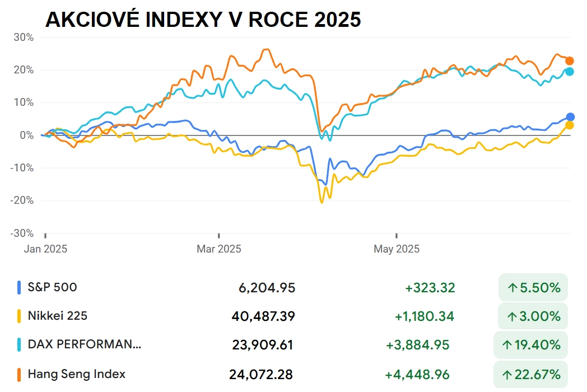Open the DAX PERFORMAN... index entry
This screenshot has width=587, height=392.
pos(85,344)
